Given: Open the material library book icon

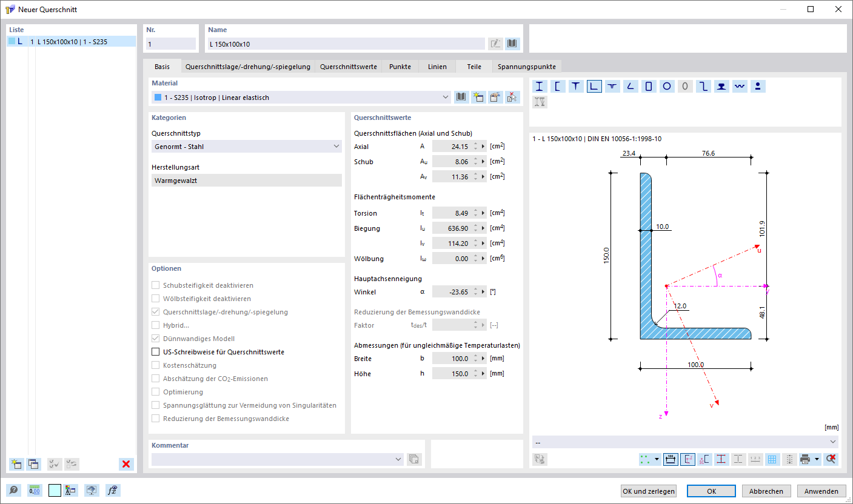Looking at the screenshot, I should point(461,97).
